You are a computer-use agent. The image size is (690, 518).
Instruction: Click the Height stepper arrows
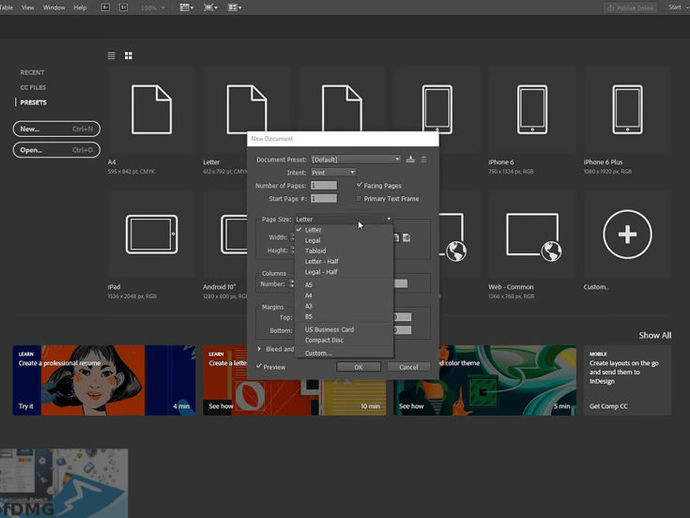tap(292, 250)
